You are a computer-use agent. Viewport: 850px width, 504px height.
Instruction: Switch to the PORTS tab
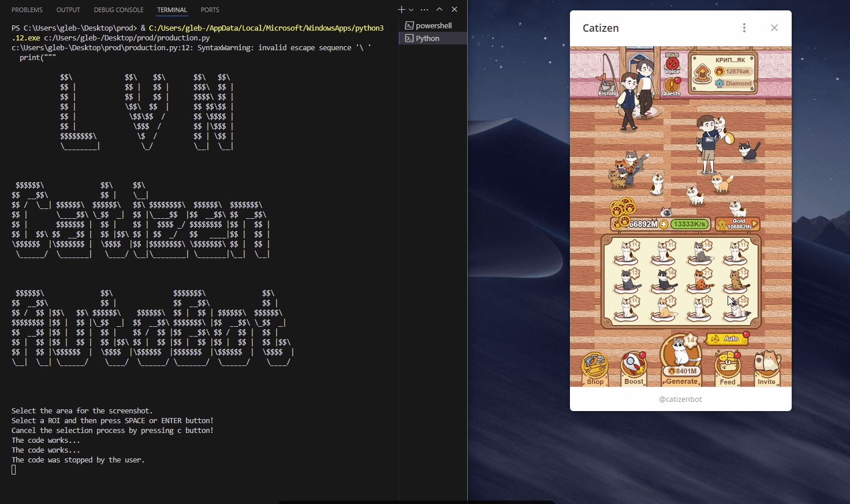tap(210, 9)
